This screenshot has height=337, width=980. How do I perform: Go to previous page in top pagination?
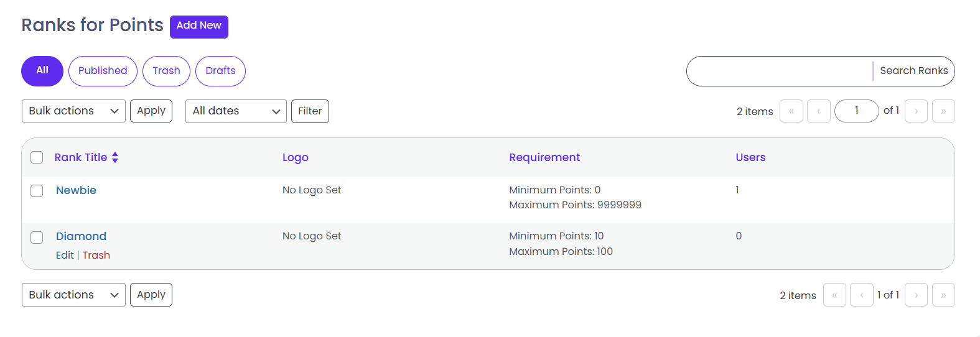click(x=818, y=111)
